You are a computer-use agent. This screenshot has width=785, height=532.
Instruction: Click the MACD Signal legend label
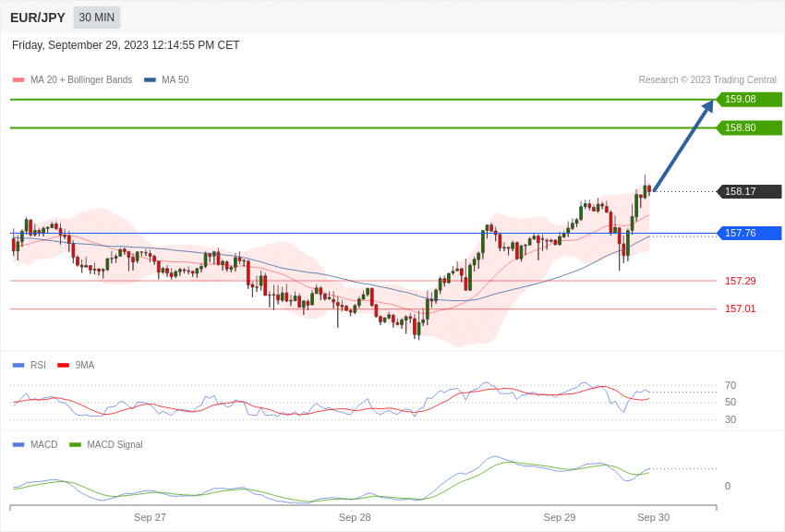115,444
